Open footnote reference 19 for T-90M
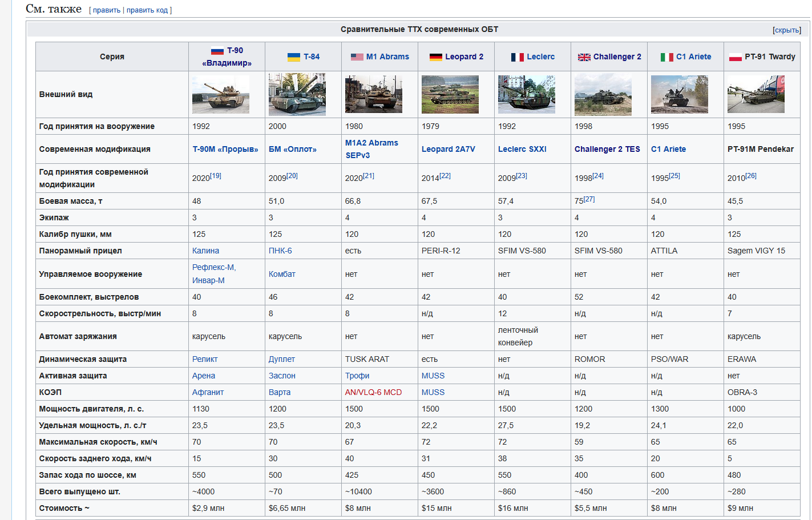This screenshot has width=812, height=520. click(x=216, y=176)
